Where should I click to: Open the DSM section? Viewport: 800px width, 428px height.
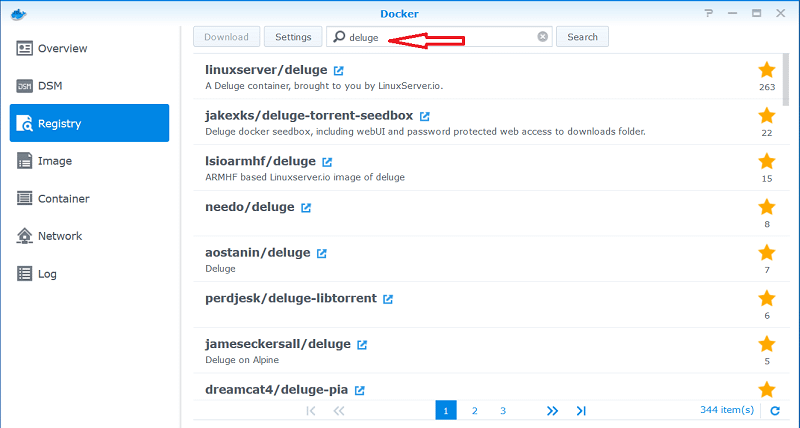(89, 86)
